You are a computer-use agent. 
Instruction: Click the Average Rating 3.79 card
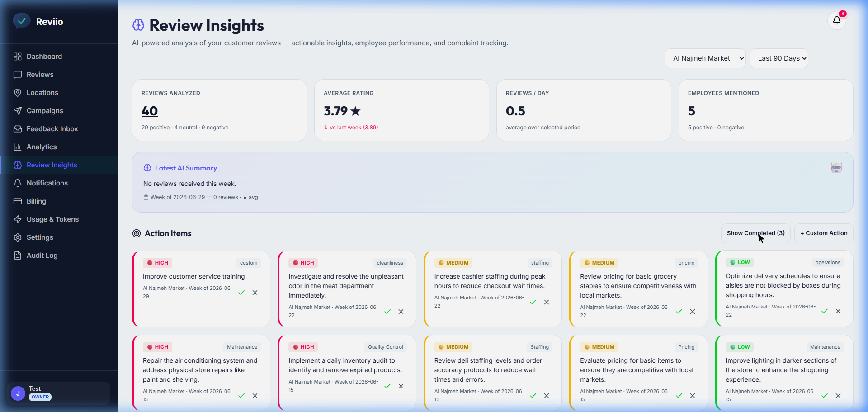pos(401,110)
